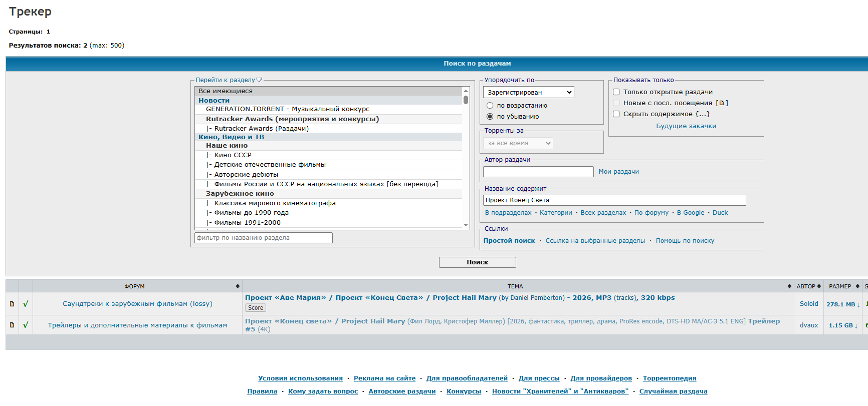Click the section list scrollbar thumb

(466, 100)
